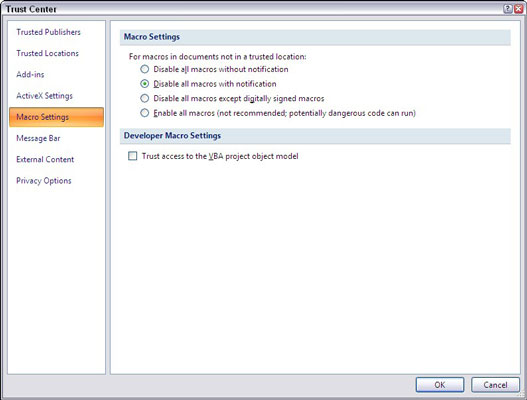Switch to Trusted Locations section
The width and height of the screenshot is (527, 400).
(47, 53)
